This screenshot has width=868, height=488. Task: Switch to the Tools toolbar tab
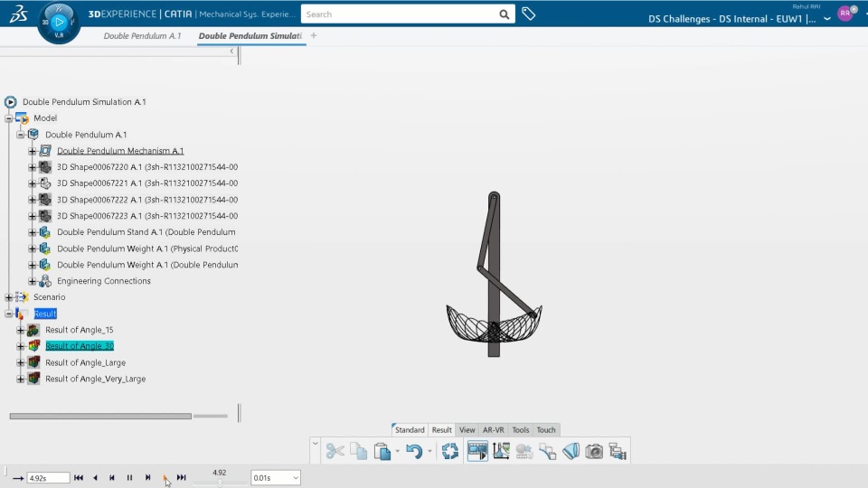(x=521, y=430)
